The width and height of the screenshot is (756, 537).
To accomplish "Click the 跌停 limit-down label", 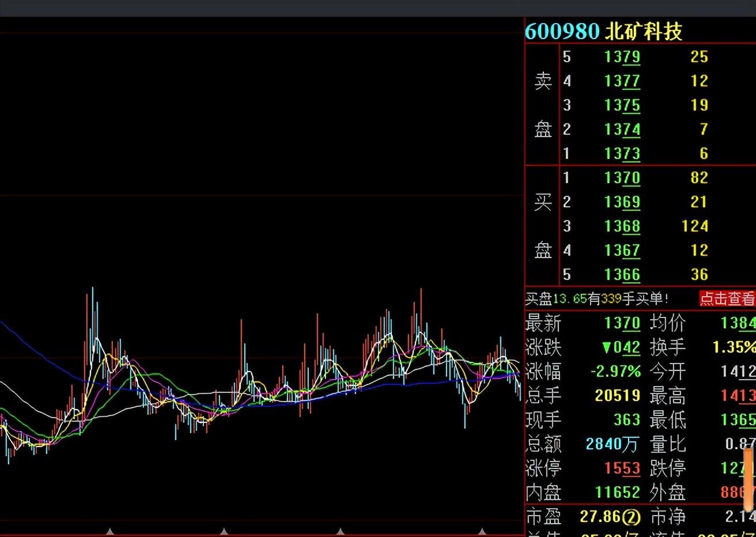I will coord(668,468).
